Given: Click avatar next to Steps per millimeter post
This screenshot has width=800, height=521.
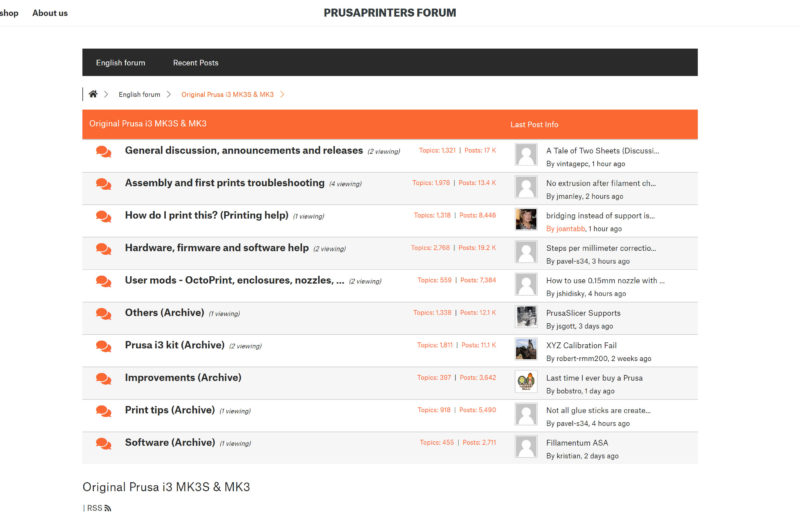Looking at the screenshot, I should 526,252.
